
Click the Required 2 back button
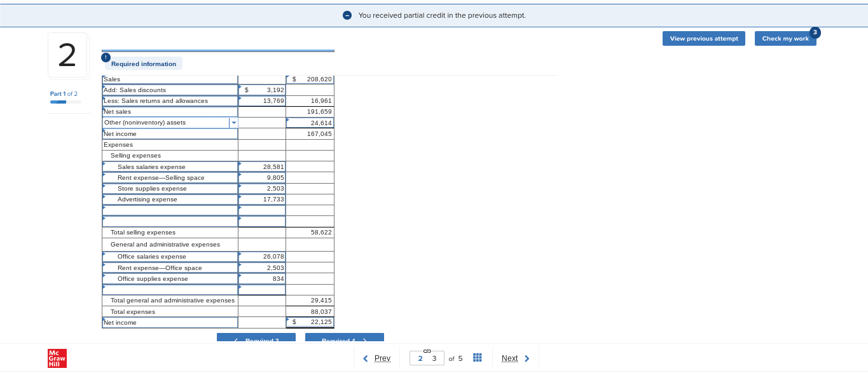tap(256, 338)
